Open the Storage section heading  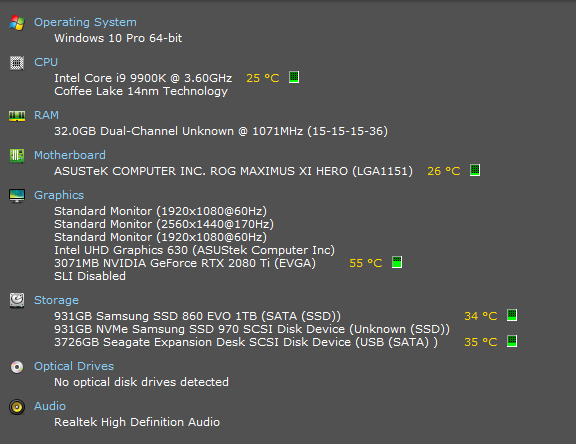56,300
